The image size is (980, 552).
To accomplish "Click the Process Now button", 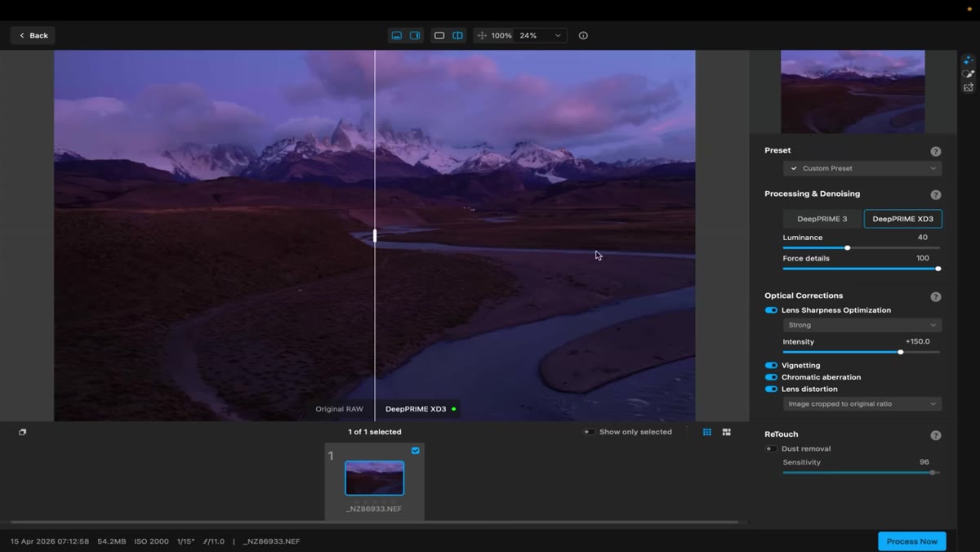I will pyautogui.click(x=912, y=541).
